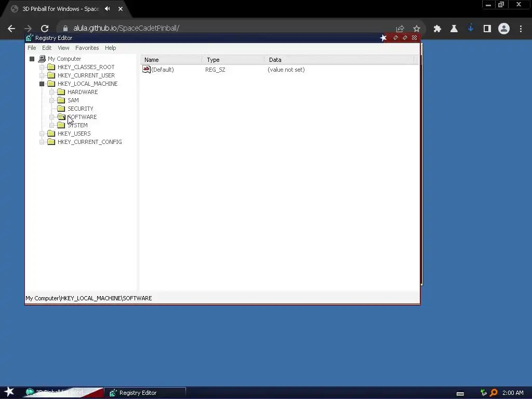Open the browser extensions puzzle icon
The image size is (532, 399).
pyautogui.click(x=437, y=29)
